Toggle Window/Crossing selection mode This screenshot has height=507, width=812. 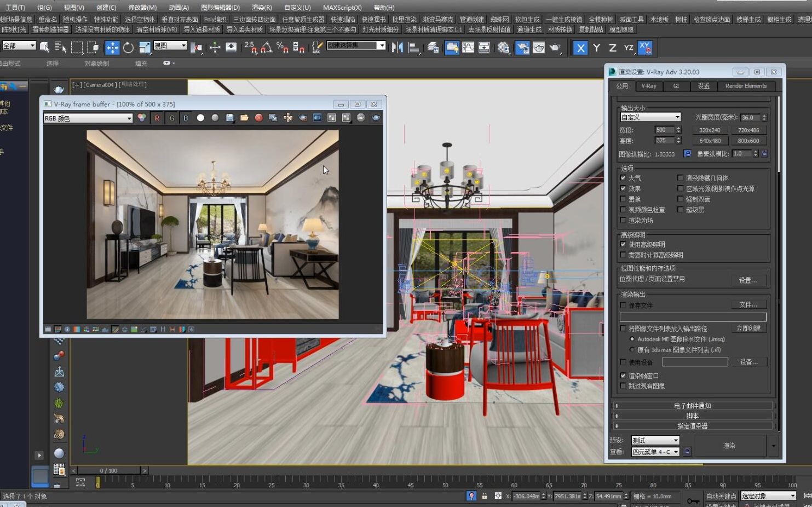(93, 48)
